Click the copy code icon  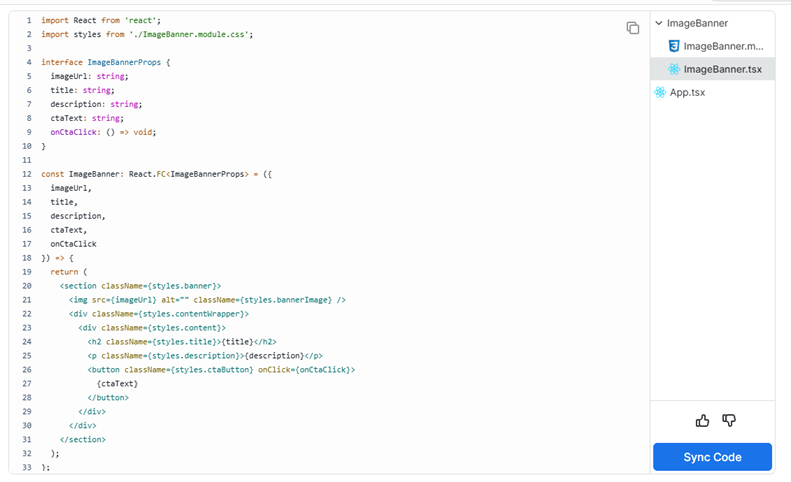click(x=632, y=28)
